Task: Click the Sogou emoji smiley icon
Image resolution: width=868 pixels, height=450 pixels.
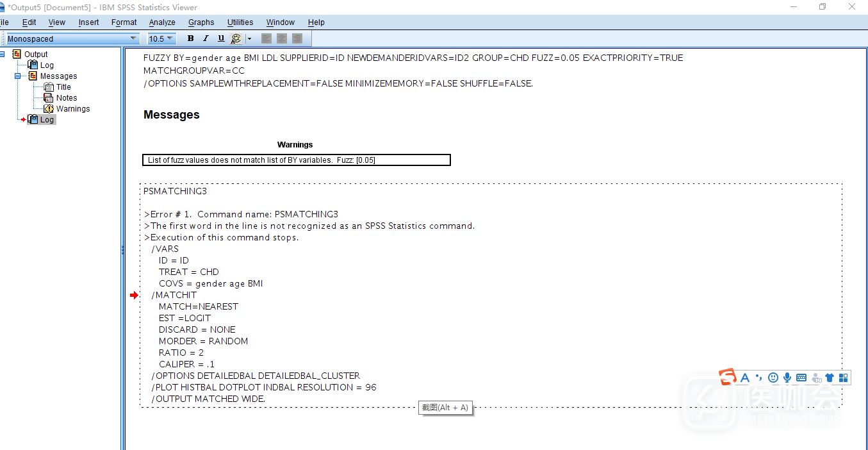Action: (x=773, y=378)
